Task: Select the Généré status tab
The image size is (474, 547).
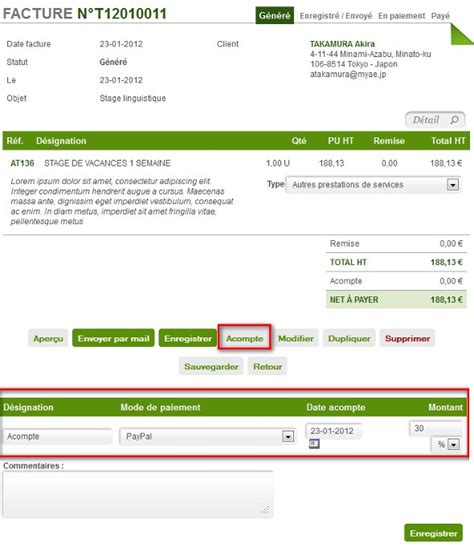Action: [x=274, y=16]
